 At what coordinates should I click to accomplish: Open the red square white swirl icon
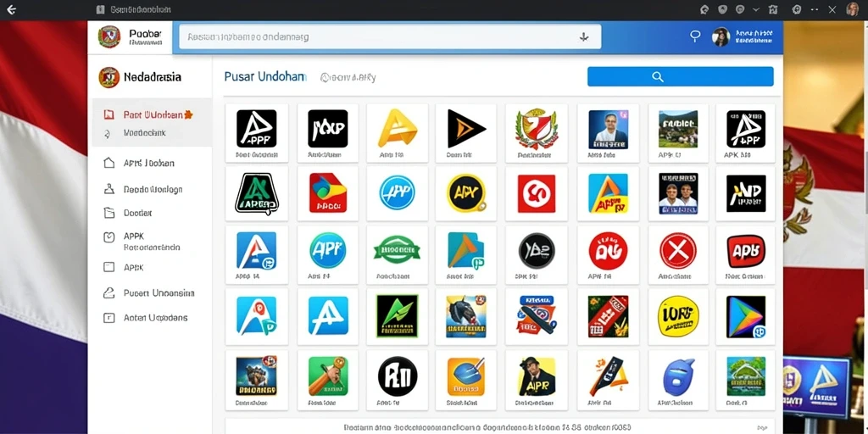point(536,193)
